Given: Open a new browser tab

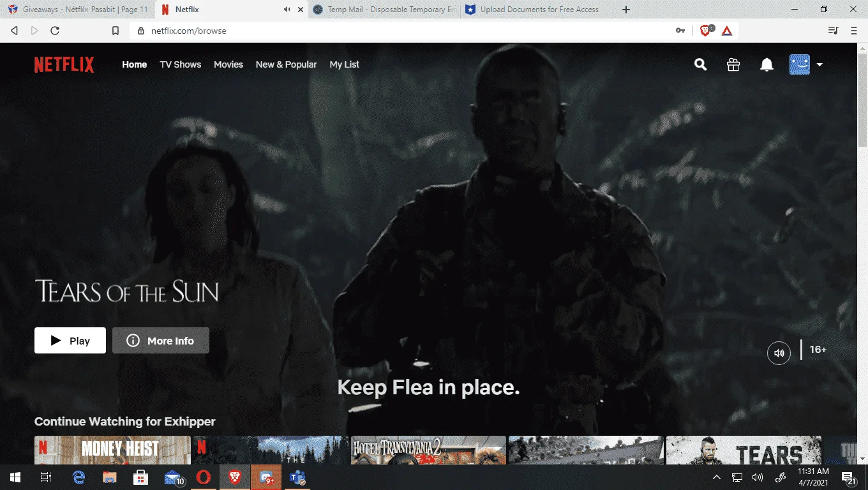Looking at the screenshot, I should (x=626, y=10).
